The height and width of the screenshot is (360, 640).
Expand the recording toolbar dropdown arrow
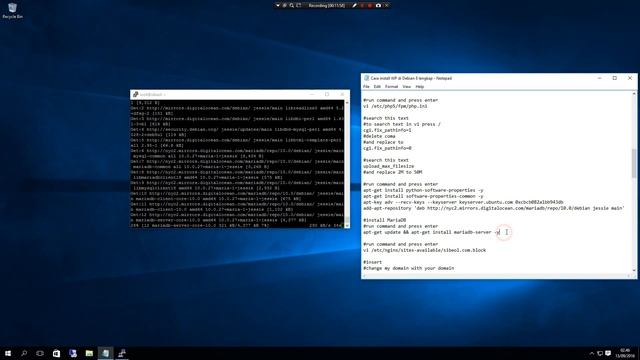pos(278,6)
